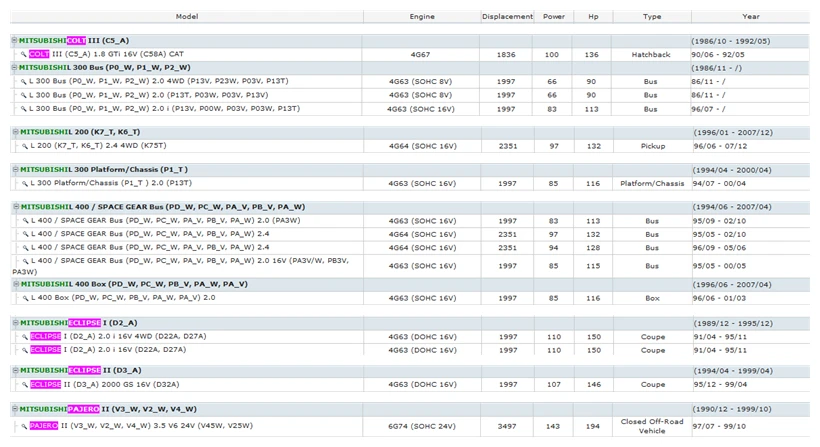Click year cell '96/06 - 07/12'
820x447 pixels.
click(720, 146)
